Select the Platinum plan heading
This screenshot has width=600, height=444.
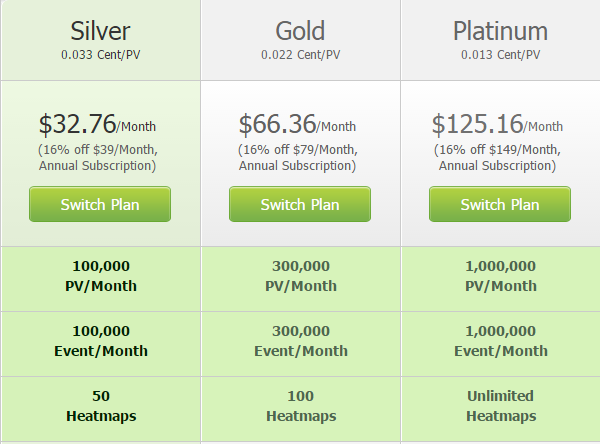pyautogui.click(x=501, y=31)
